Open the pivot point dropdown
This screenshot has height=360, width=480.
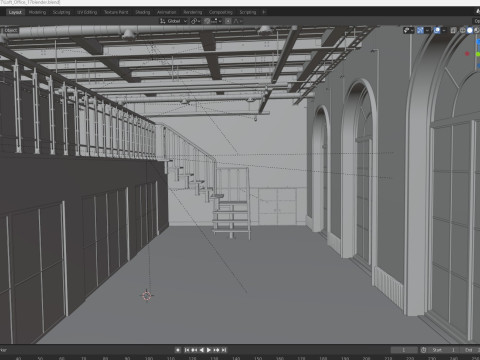pyautogui.click(x=195, y=21)
